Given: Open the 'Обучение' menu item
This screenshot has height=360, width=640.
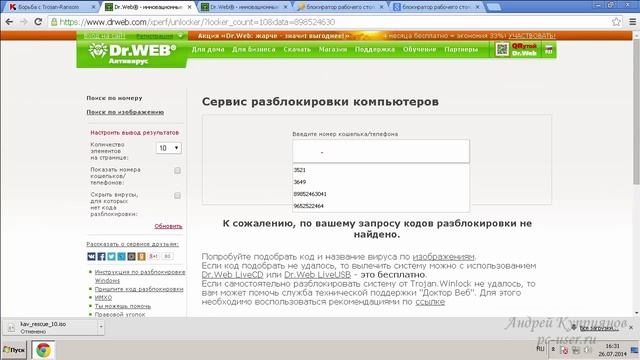Looking at the screenshot, I should [x=420, y=49].
